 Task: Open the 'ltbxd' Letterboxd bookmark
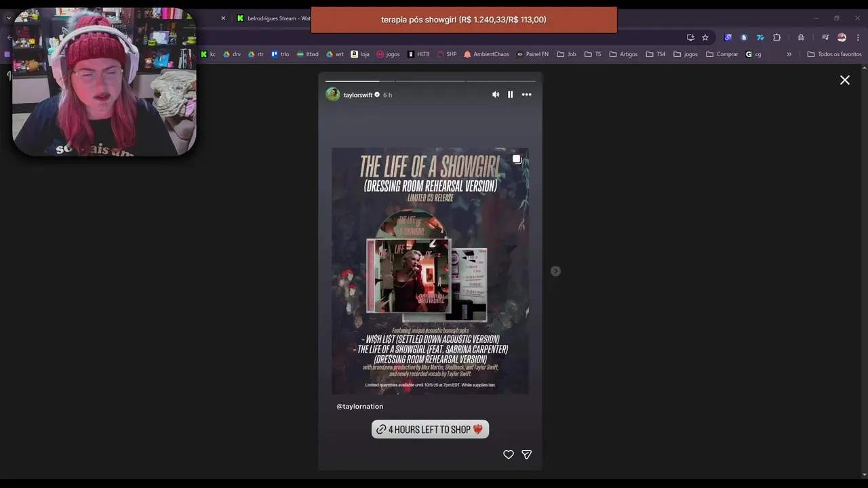click(x=308, y=54)
